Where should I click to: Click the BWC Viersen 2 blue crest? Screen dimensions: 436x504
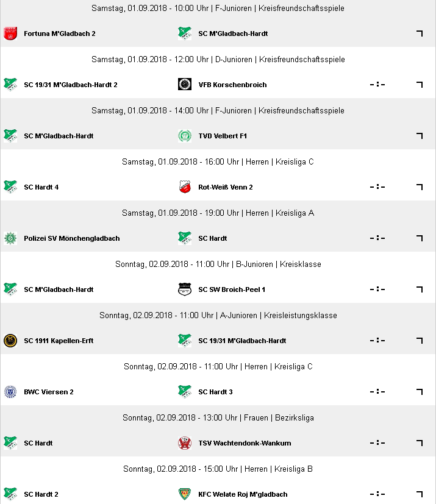[10, 392]
